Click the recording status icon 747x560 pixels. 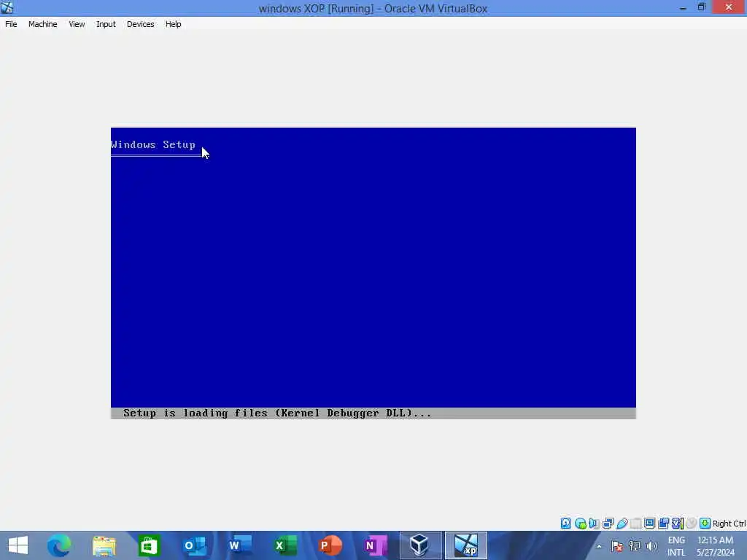664,524
